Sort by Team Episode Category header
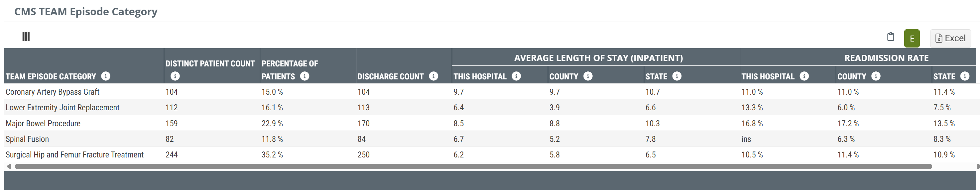 coord(51,76)
